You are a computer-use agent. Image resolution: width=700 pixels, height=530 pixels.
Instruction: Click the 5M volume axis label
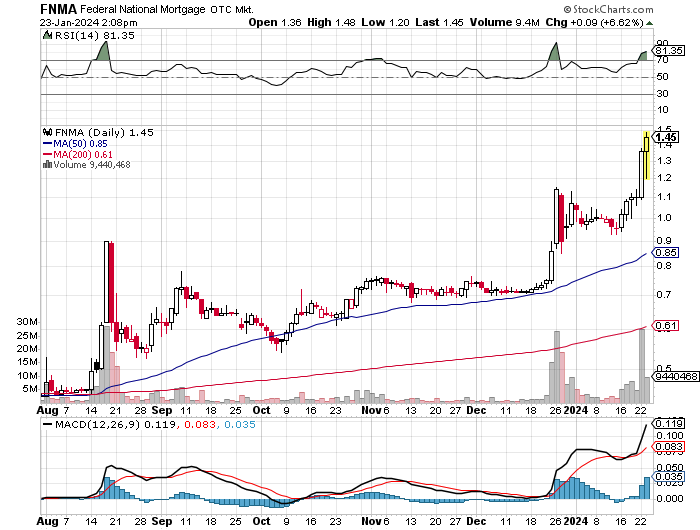click(x=30, y=389)
